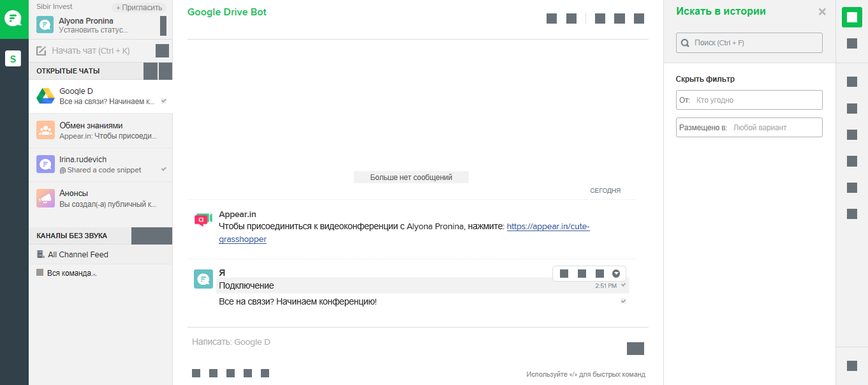Click the Google Drive icon in chat list
868x385 pixels.
click(x=45, y=96)
